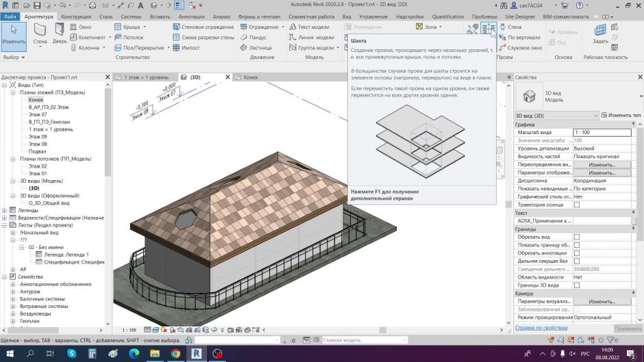Toggle Траектория солнца checkbox

point(577,205)
